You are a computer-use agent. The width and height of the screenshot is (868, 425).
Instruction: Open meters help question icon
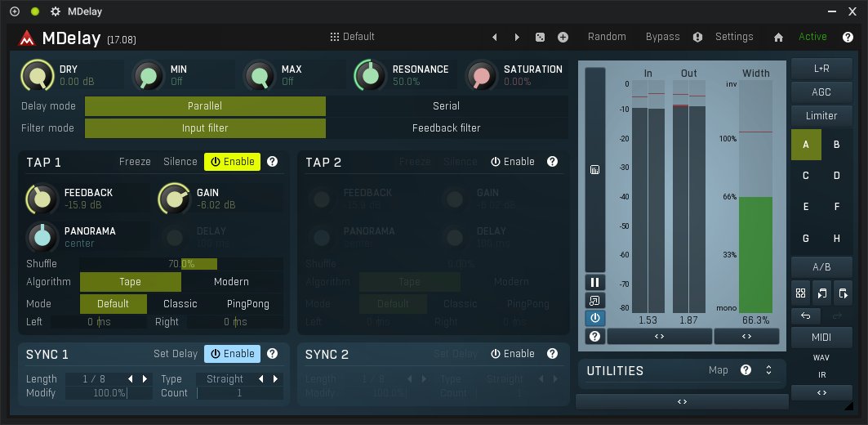(x=595, y=337)
